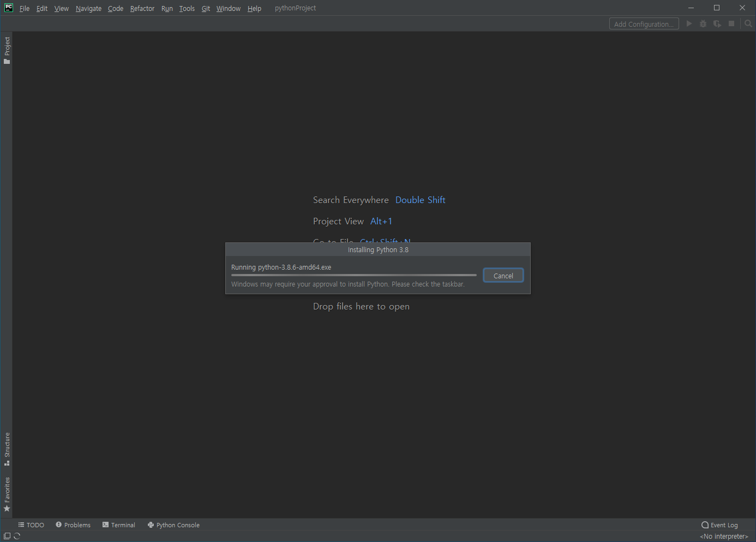Click 'Running python-3.8.6-amd64.exe' text

[x=281, y=267]
